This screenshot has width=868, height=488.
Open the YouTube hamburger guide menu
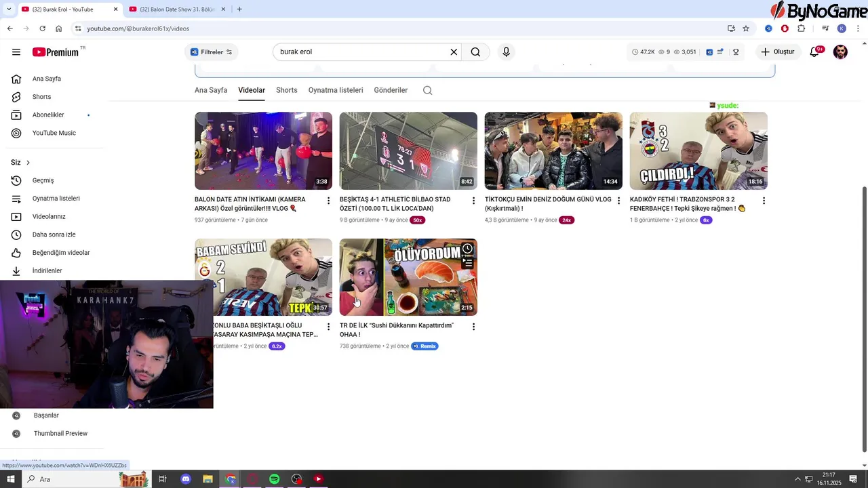coord(16,52)
